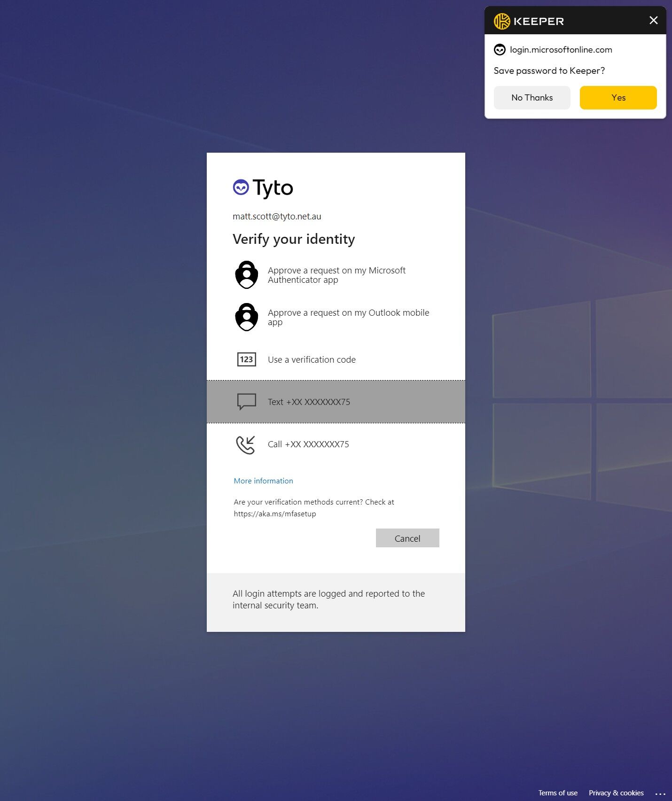Screen dimensions: 672x801
Task: Click the Microsoft Authenticator lock icon
Action: [x=247, y=275]
